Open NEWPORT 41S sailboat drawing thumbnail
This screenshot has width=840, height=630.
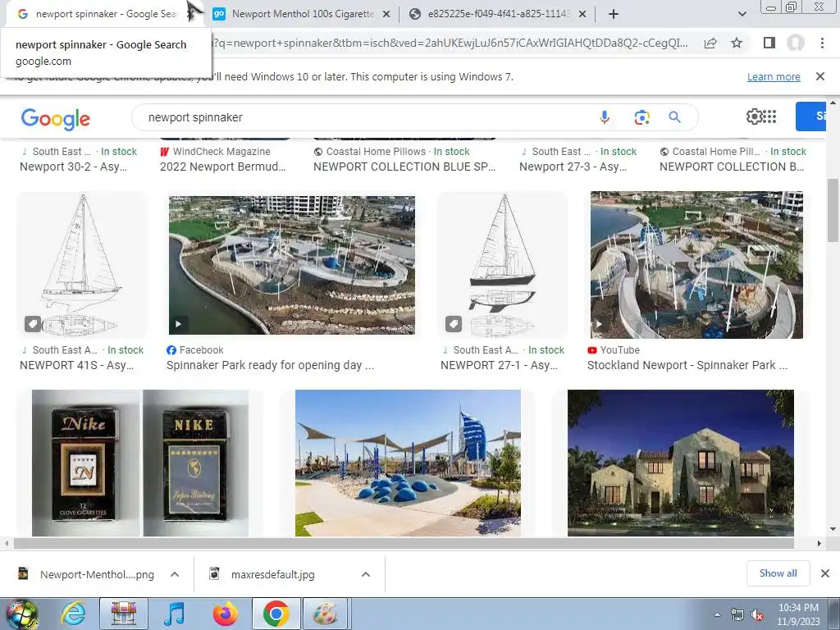point(82,265)
